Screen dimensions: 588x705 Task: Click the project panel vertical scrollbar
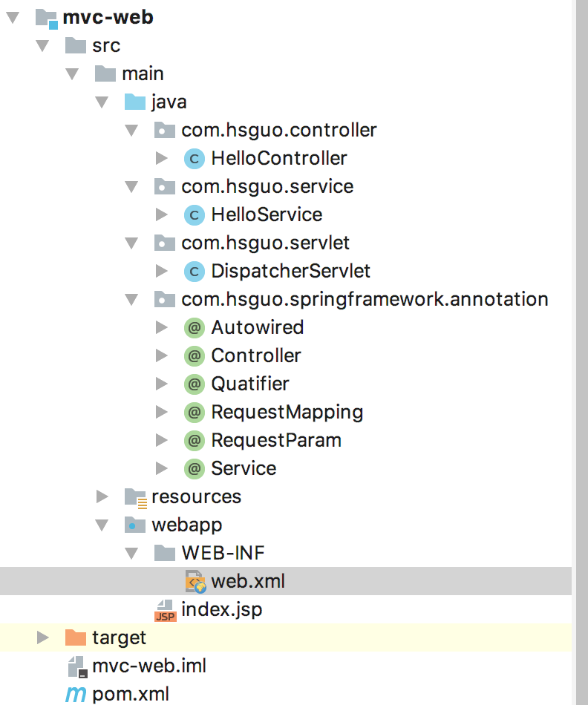581,297
